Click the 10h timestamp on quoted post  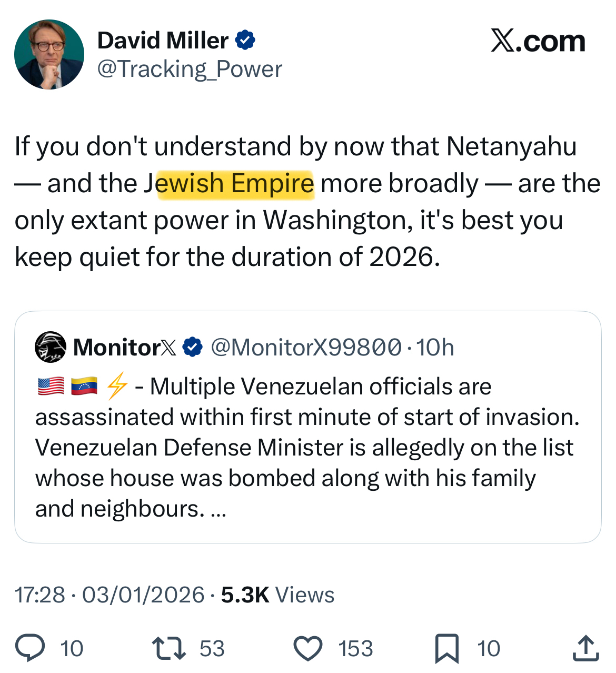435,348
